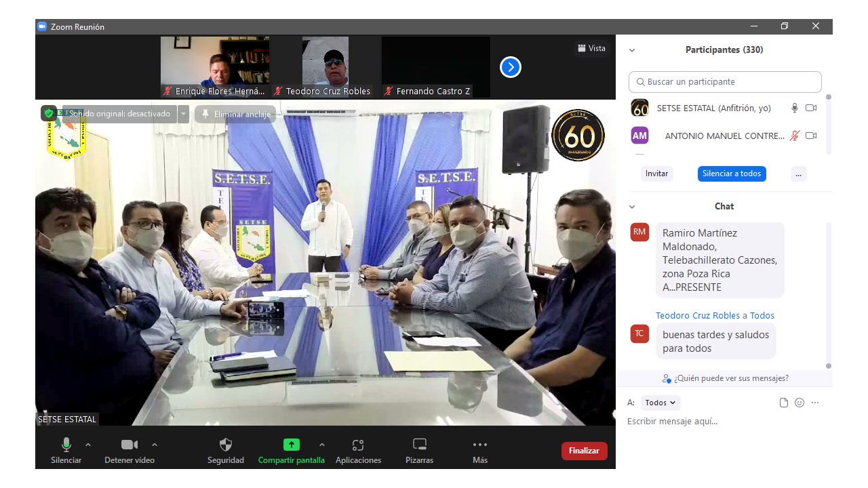The height and width of the screenshot is (488, 868).
Task: Click the buenas tardes y saludos message
Action: coord(716,342)
